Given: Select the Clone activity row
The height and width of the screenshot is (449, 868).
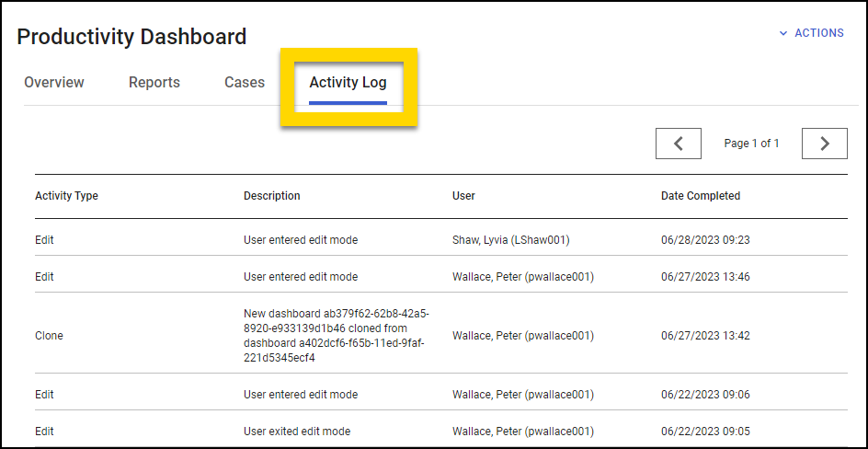Looking at the screenshot, I should tap(49, 336).
